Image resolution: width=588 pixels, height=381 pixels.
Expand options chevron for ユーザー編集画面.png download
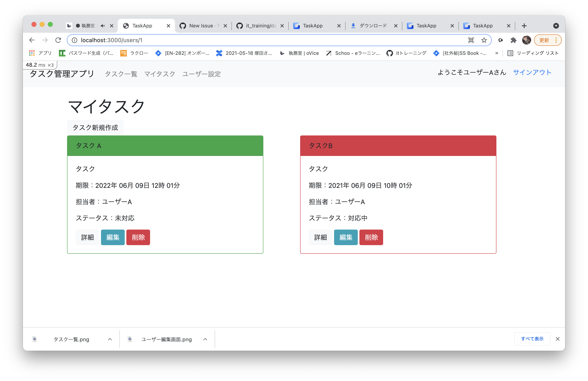point(205,339)
